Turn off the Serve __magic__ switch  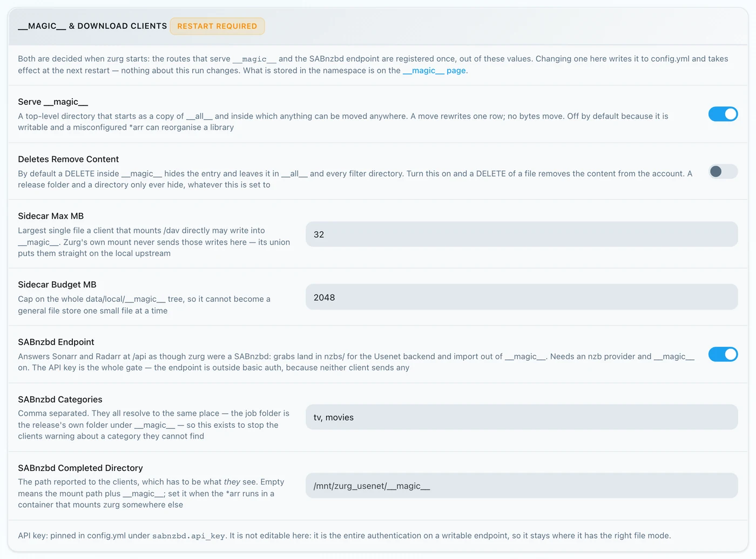point(723,114)
